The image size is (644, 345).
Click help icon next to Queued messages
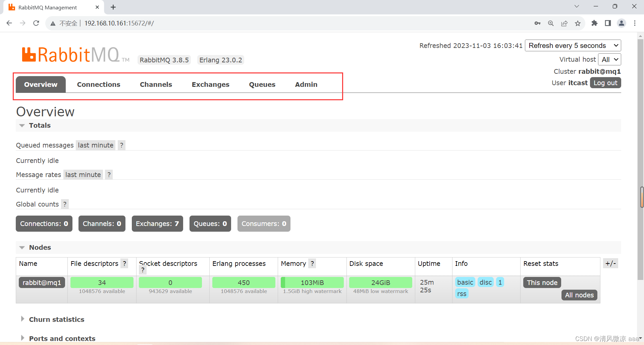click(x=121, y=145)
